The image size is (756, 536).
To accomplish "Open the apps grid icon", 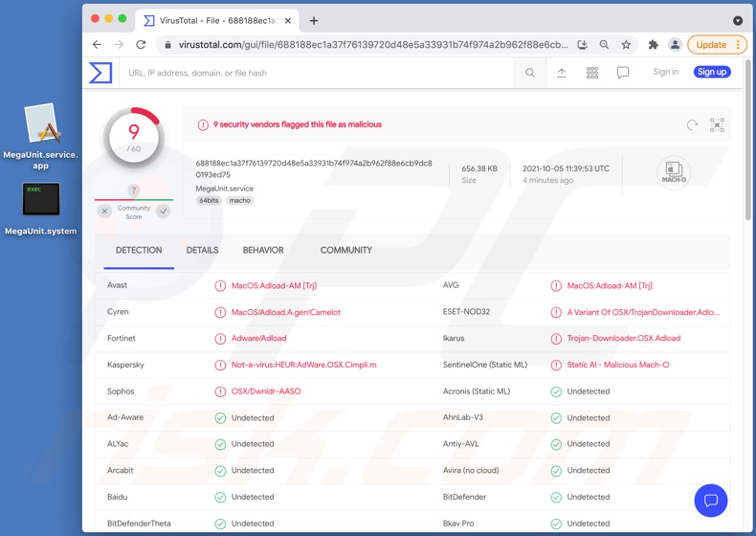I will 592,73.
